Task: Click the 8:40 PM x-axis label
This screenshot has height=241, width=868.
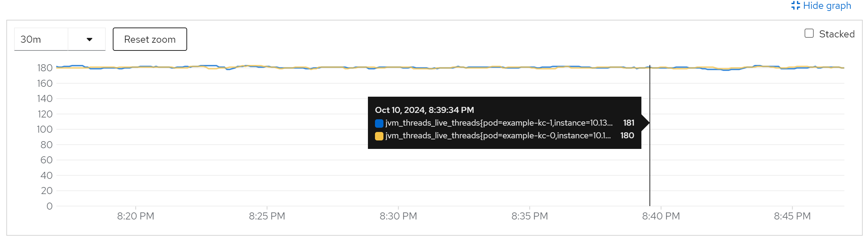Action: coord(661,216)
